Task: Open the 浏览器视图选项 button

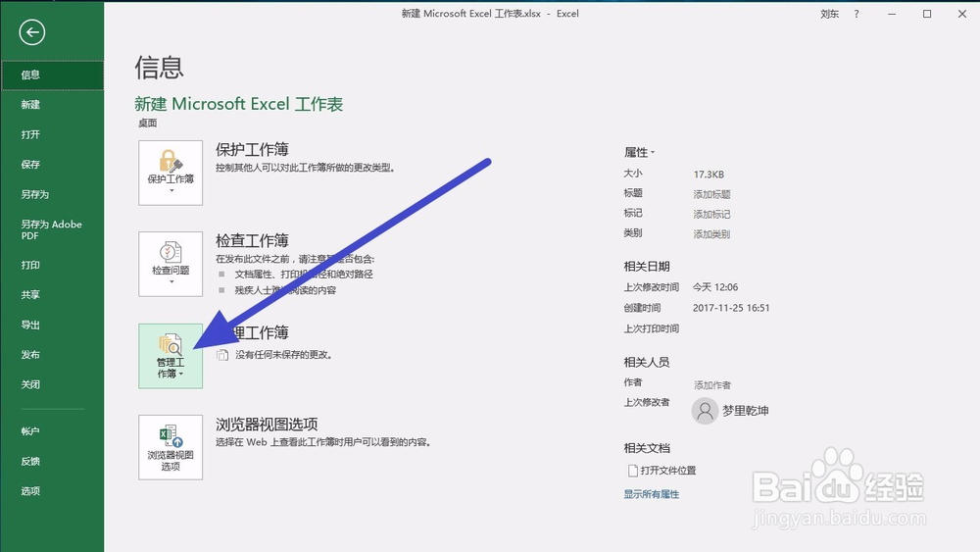Action: click(x=171, y=447)
